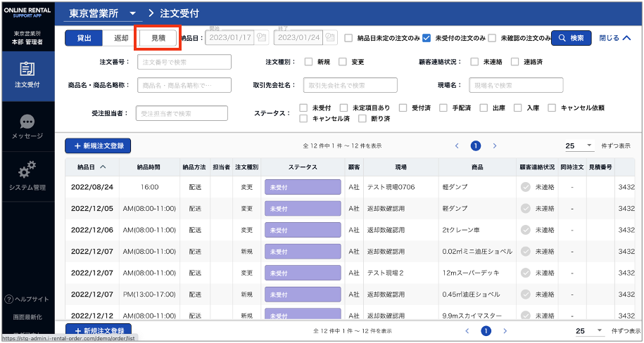Click the ステータス column header
The width and height of the screenshot is (644, 343).
pyautogui.click(x=303, y=167)
